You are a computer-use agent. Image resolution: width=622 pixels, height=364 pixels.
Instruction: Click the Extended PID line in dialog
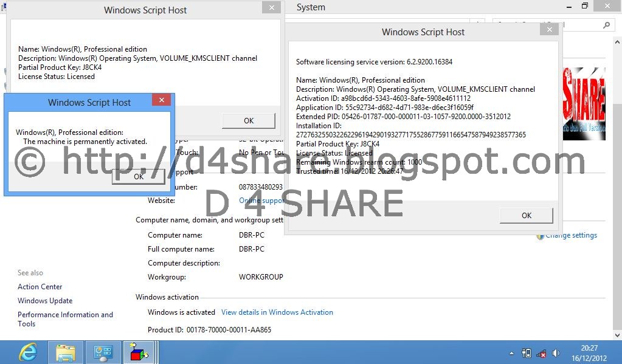[x=404, y=117]
